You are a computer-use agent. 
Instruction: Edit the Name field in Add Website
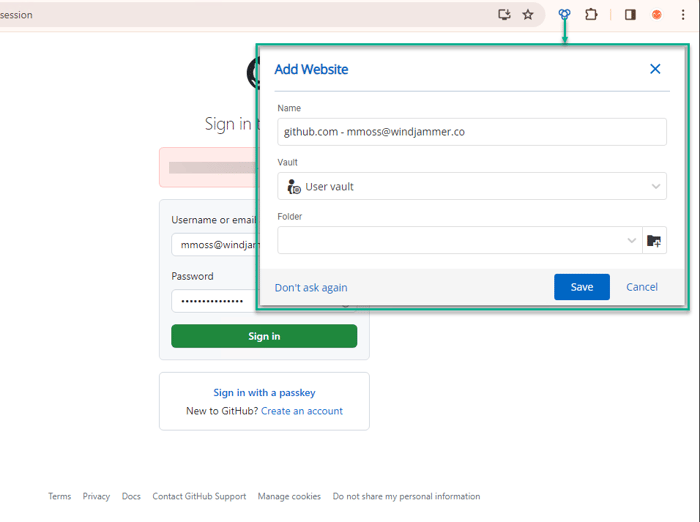(x=472, y=132)
